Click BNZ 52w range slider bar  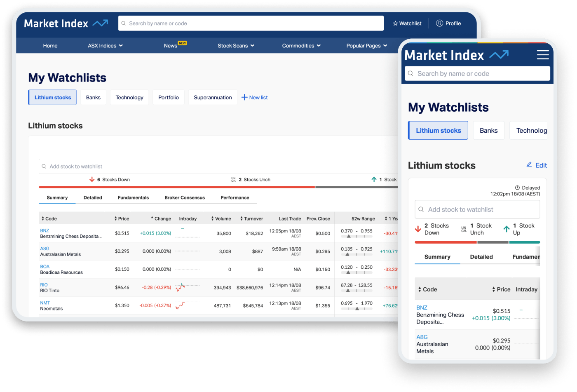coord(357,237)
